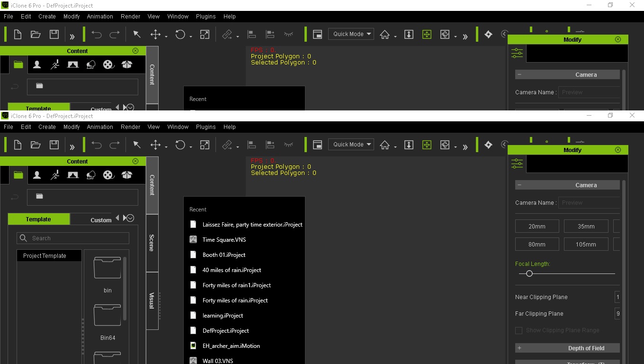Open recent file Time Square.VNS
The height and width of the screenshot is (364, 644).
[x=224, y=240]
